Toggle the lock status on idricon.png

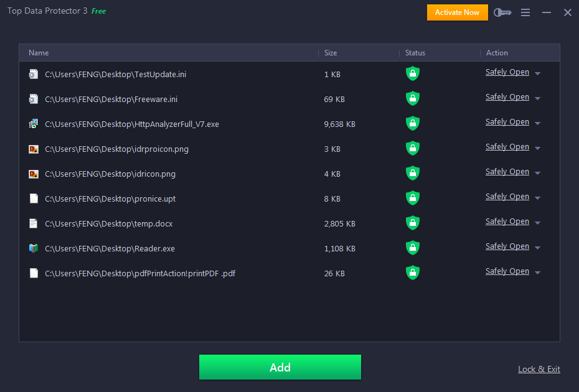pyautogui.click(x=412, y=173)
